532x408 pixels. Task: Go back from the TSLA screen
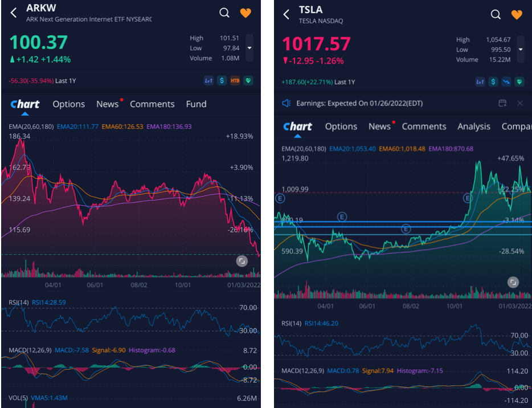click(287, 14)
